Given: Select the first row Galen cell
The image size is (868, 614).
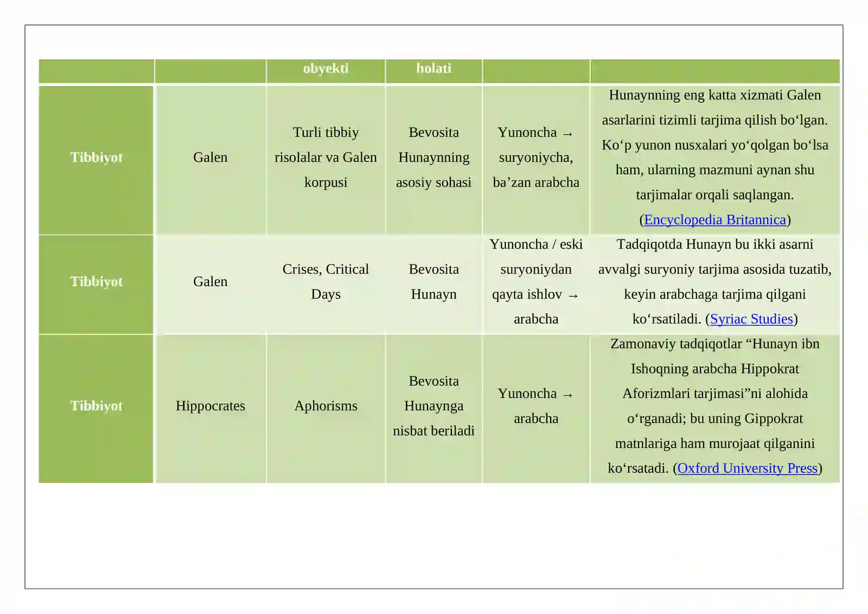Looking at the screenshot, I should 210,160.
